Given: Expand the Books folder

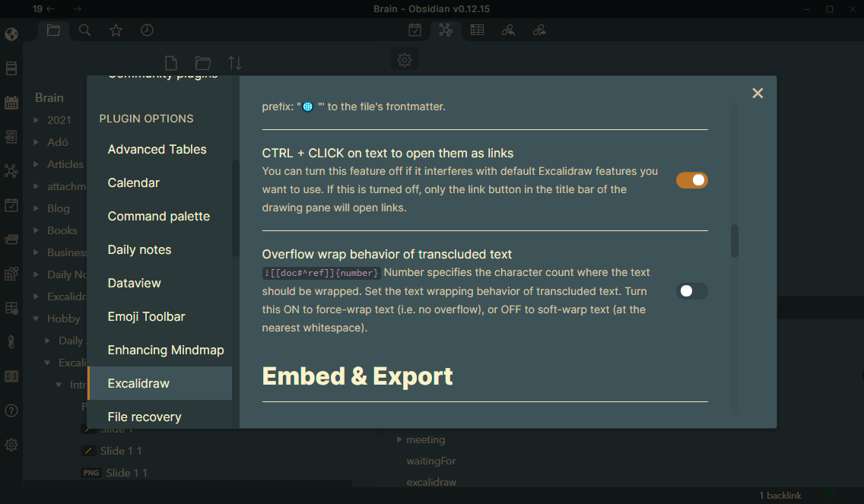Looking at the screenshot, I should pos(36,230).
